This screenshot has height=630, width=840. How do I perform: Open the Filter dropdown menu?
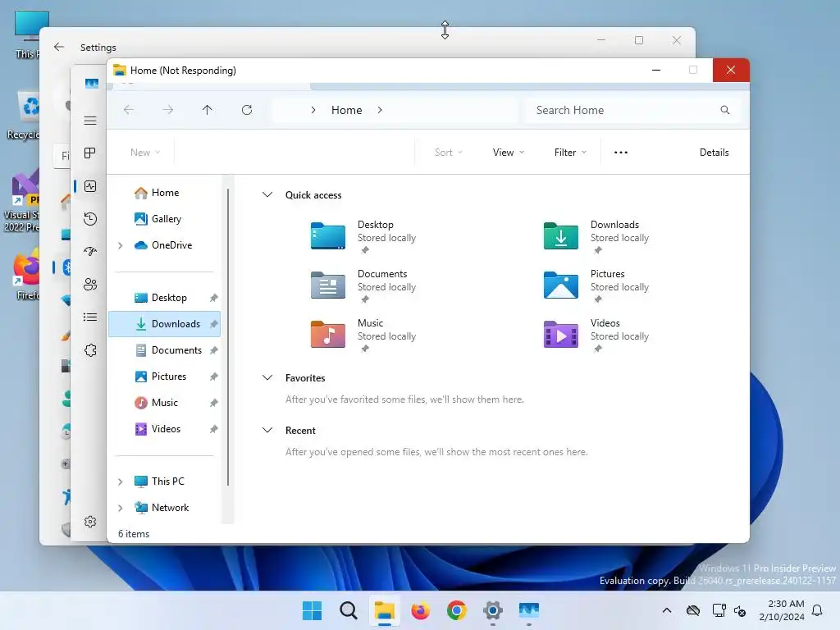tap(570, 153)
